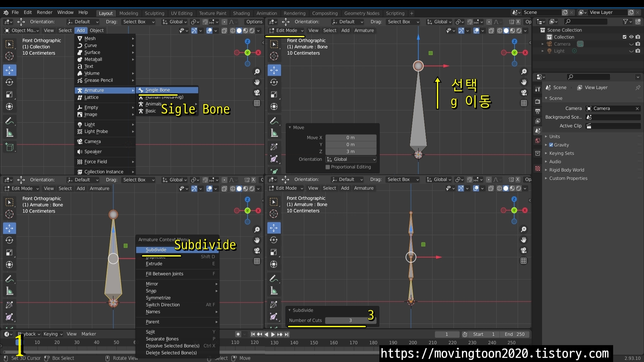Click the outliner search field
Image resolution: width=644 pixels, height=362 pixels.
pyautogui.click(x=585, y=21)
